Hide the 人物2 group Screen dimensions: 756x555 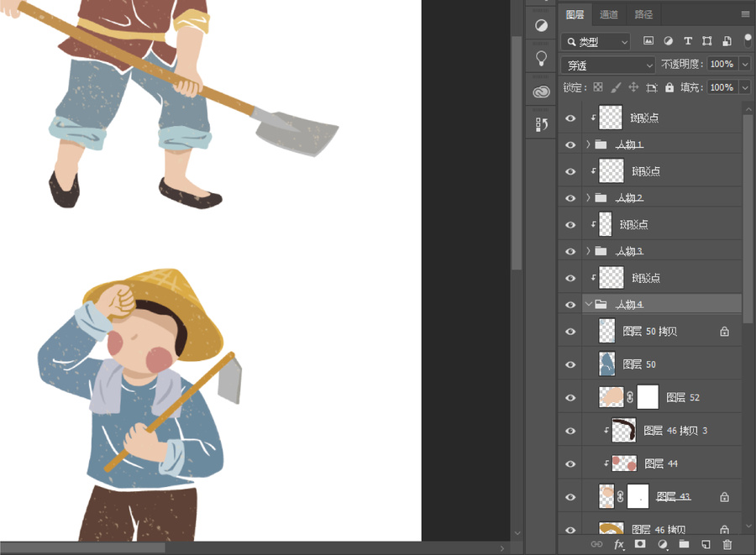click(570, 198)
